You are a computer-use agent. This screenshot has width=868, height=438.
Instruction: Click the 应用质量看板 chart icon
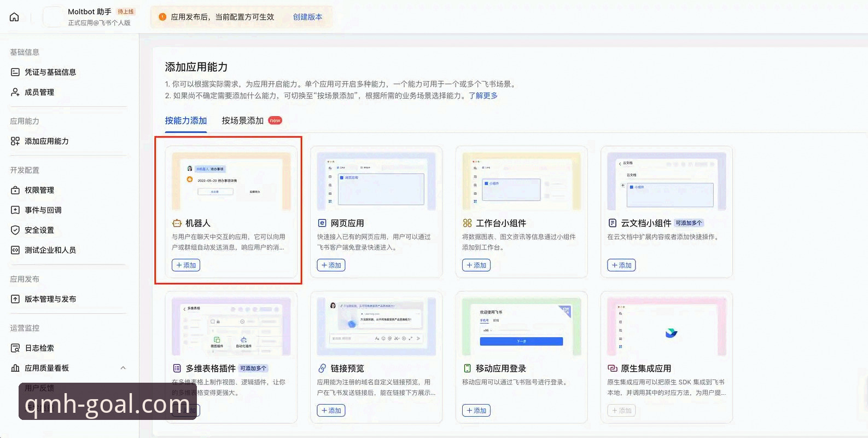[15, 368]
